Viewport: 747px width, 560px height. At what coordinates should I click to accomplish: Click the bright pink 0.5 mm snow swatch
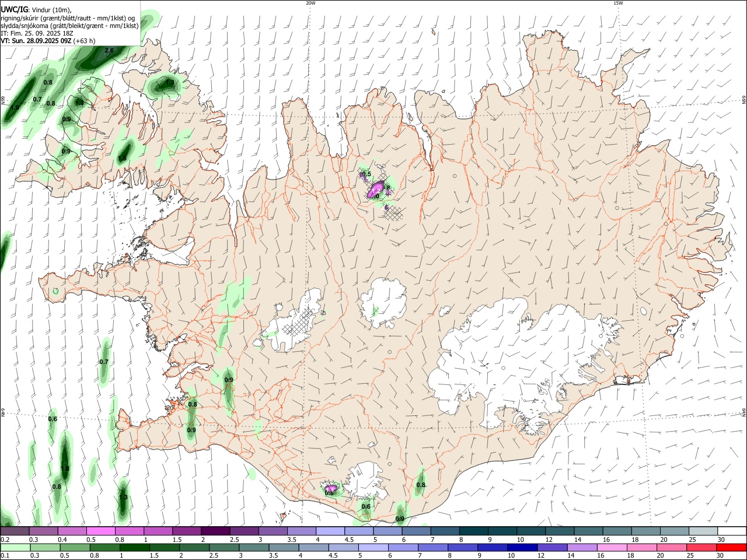click(x=101, y=531)
